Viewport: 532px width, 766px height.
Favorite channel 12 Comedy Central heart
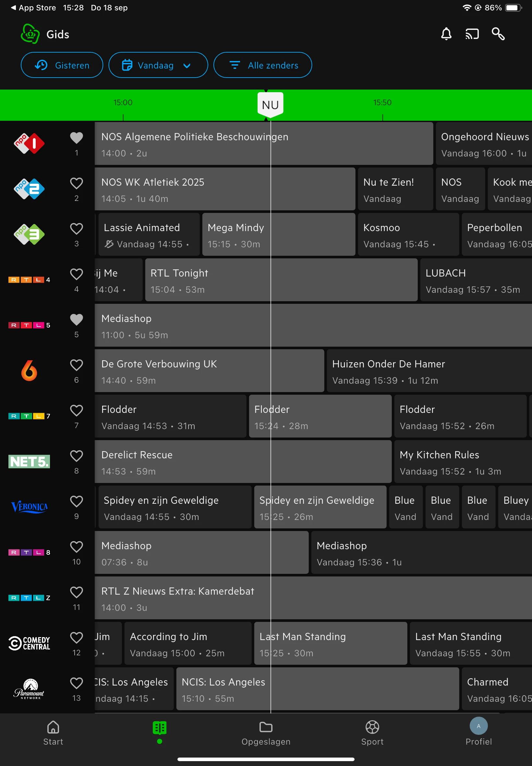tap(76, 637)
